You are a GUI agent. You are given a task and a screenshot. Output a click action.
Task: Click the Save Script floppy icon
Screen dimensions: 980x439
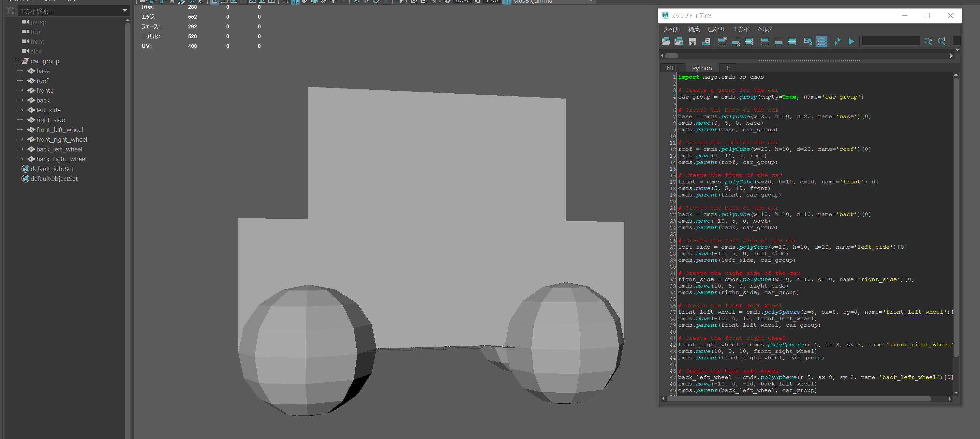click(692, 41)
